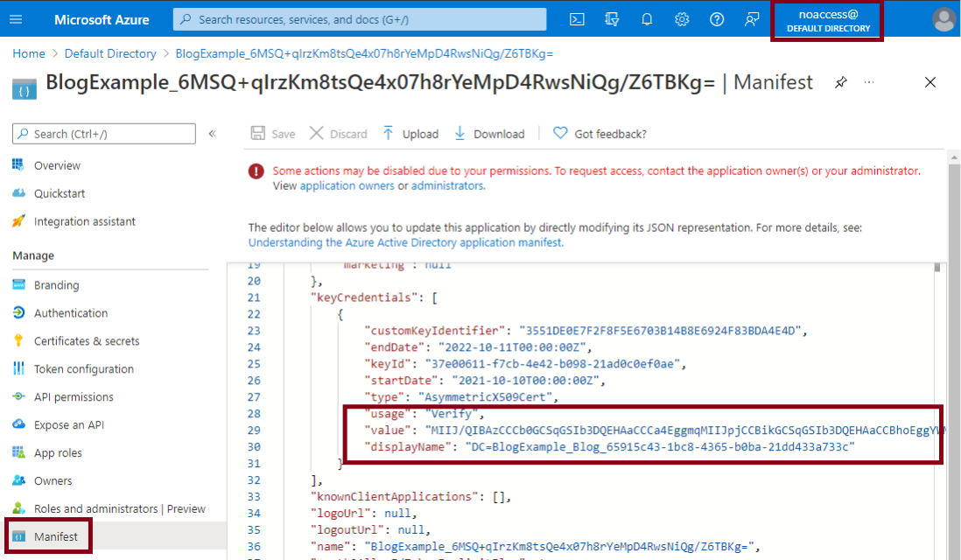Open the portal hamburger menu
The height and width of the screenshot is (560, 961).
point(16,19)
